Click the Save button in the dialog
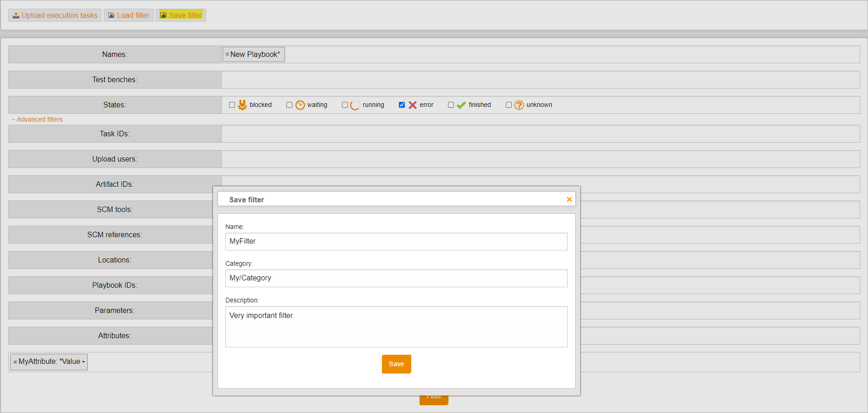Image resolution: width=868 pixels, height=413 pixels. coord(396,364)
